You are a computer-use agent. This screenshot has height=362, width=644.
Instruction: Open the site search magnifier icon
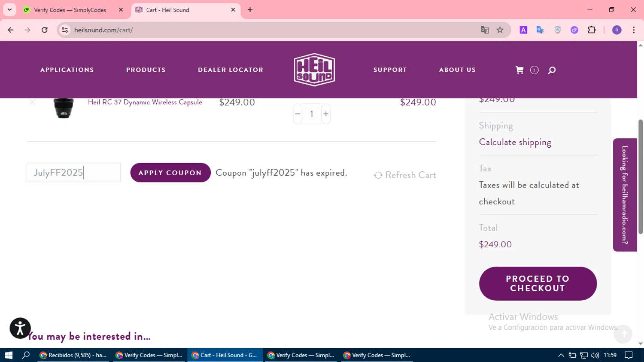pyautogui.click(x=552, y=70)
